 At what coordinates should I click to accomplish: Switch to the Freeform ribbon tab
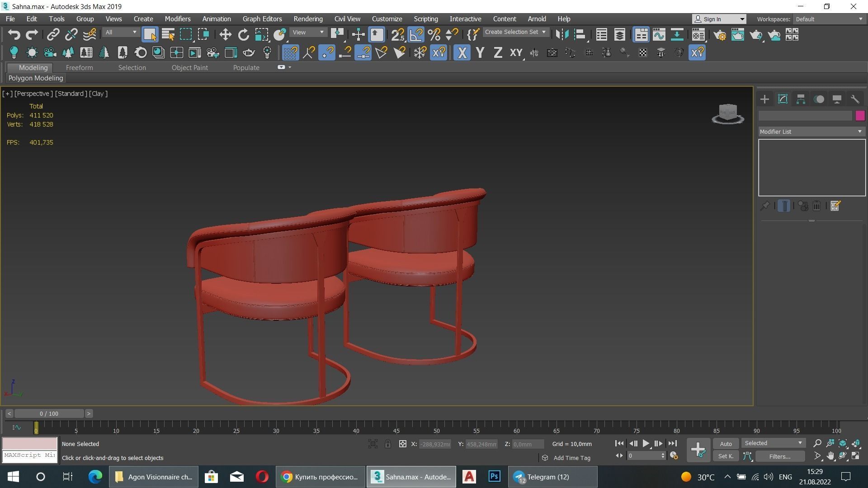click(79, 68)
